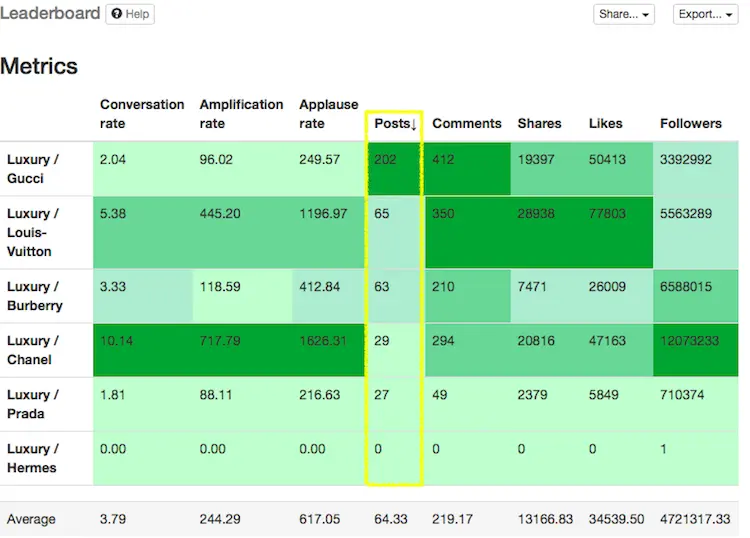This screenshot has height=538, width=750.
Task: Click Louis-Vuitton's Comments value 350
Action: pos(443,213)
